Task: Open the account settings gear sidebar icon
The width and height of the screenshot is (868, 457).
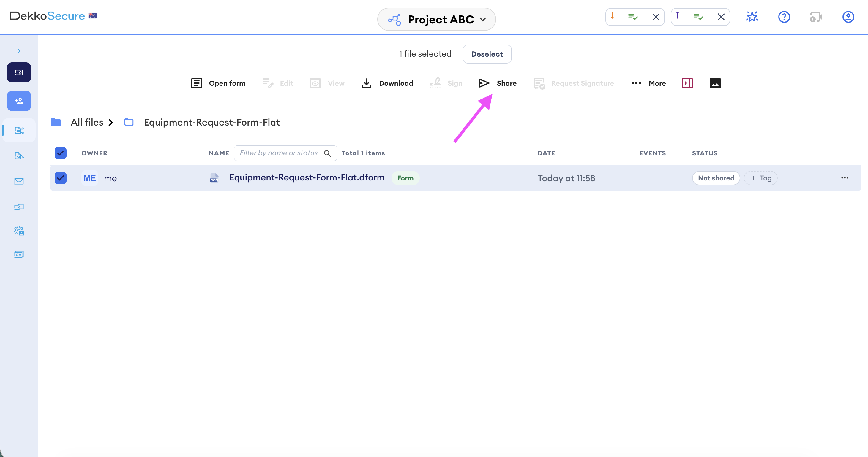Action: point(19,231)
